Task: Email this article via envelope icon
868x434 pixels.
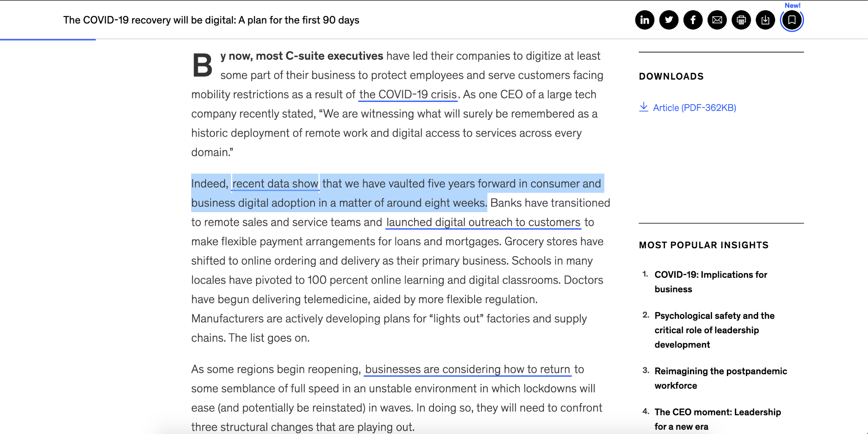Action: click(x=717, y=20)
